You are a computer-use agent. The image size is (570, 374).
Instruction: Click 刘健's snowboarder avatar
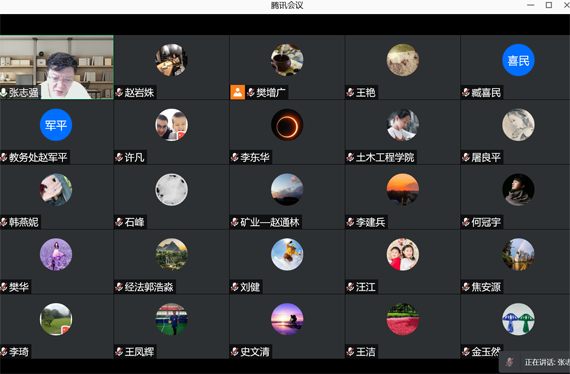click(287, 254)
